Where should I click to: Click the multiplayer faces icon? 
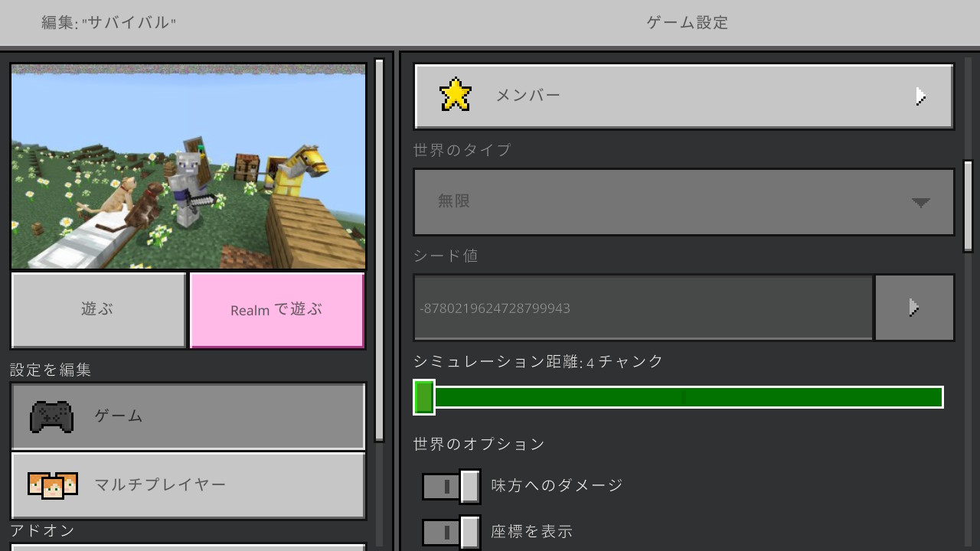click(x=53, y=485)
